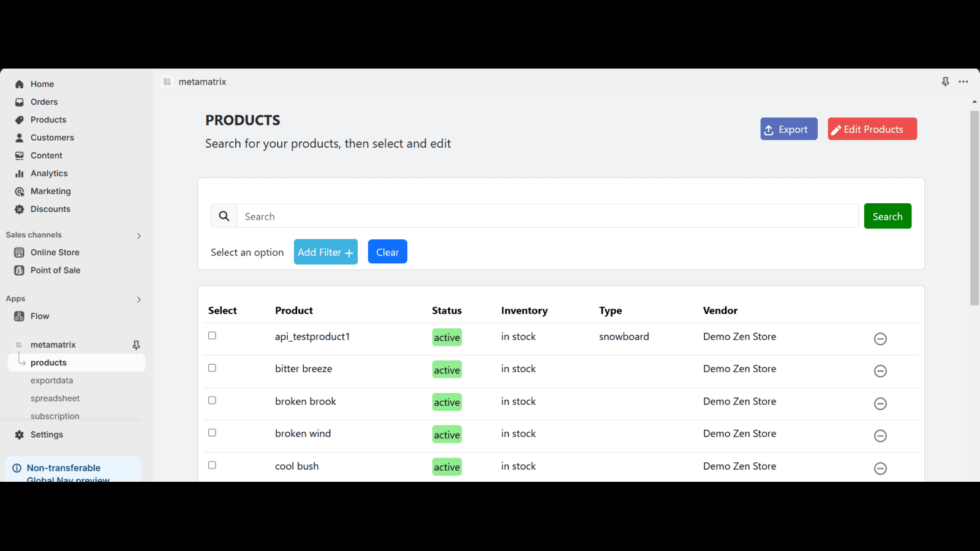980x551 pixels.
Task: Expand the Apps section chevron
Action: pyautogui.click(x=139, y=300)
